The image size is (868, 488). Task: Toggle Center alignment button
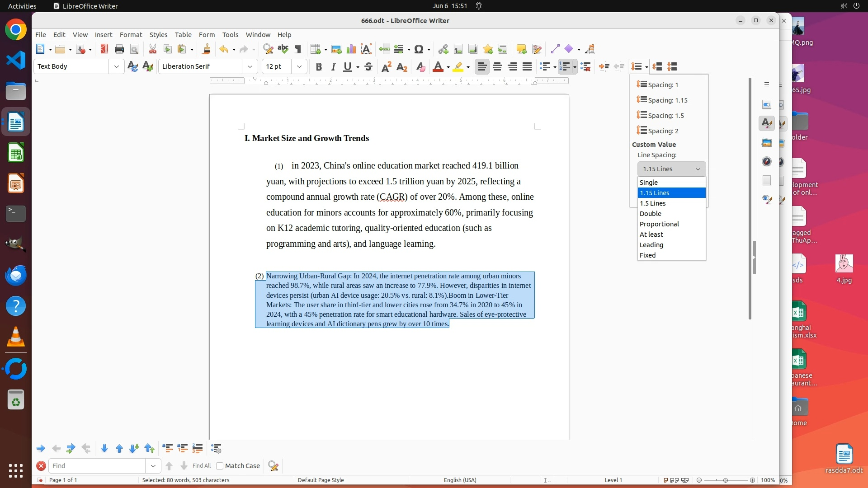click(497, 67)
